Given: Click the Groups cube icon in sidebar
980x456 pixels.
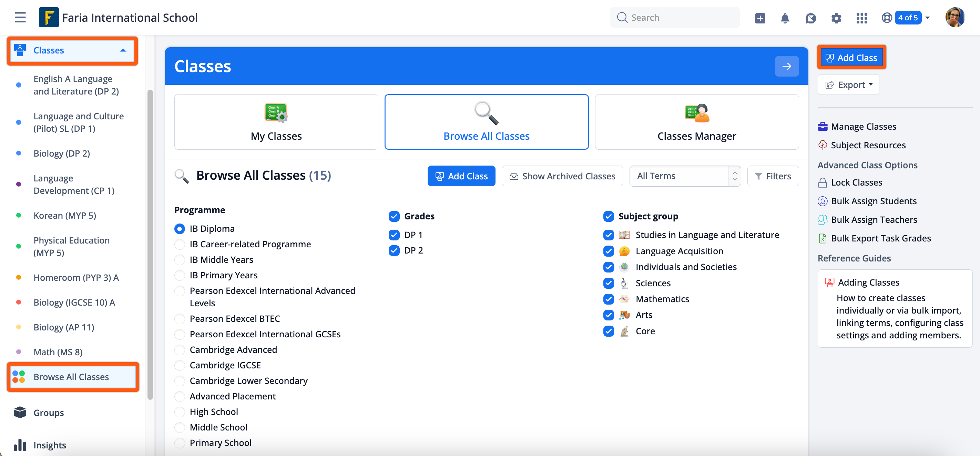Looking at the screenshot, I should [x=20, y=412].
